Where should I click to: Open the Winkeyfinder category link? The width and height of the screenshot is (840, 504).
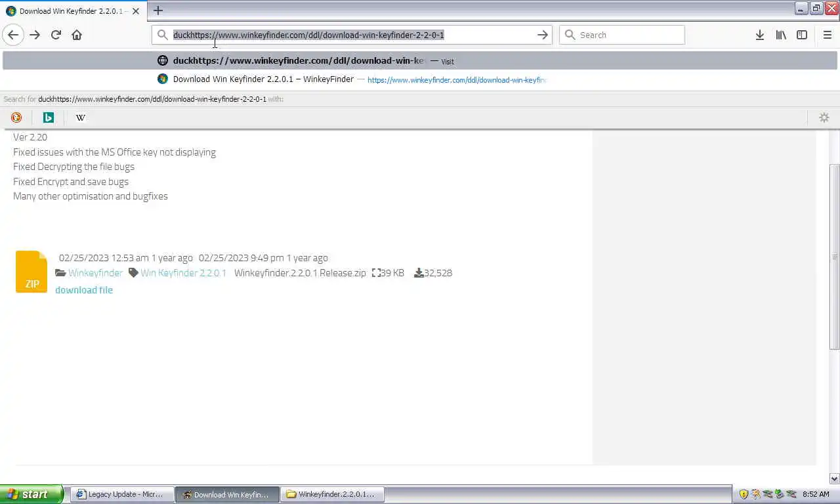[95, 273]
